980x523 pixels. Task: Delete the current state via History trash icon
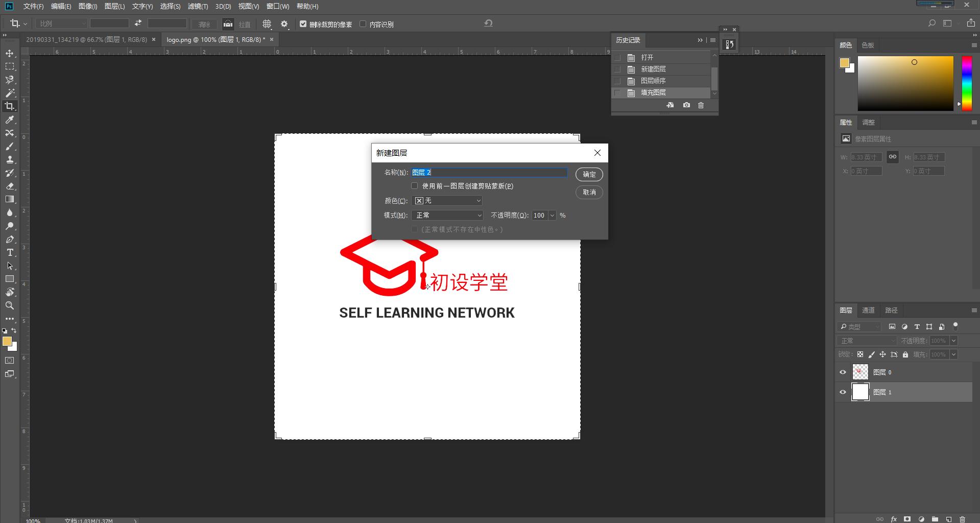coord(701,105)
